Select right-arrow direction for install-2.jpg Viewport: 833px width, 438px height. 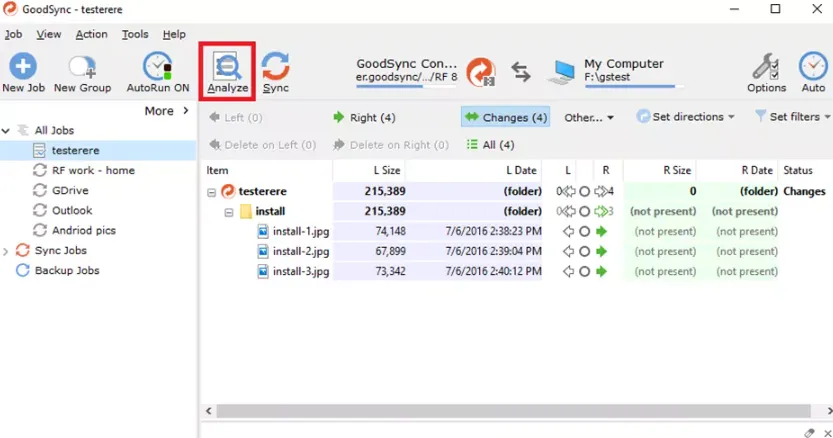(601, 251)
